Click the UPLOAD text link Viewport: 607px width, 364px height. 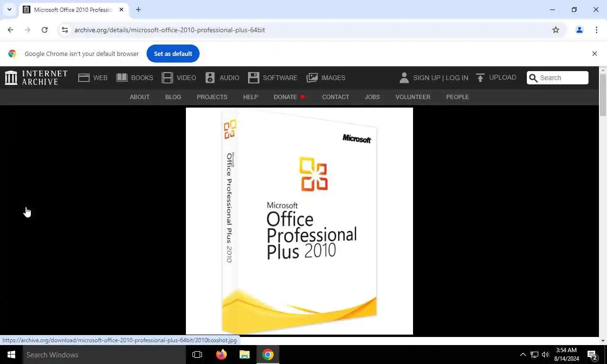point(503,77)
